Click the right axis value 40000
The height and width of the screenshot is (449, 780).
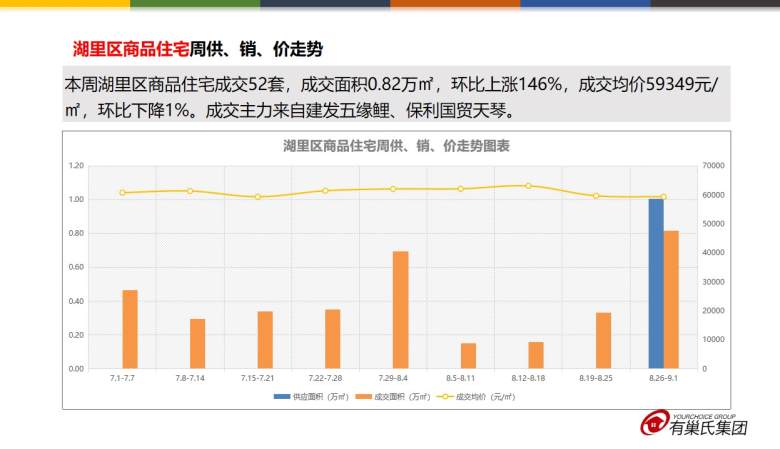tap(713, 253)
